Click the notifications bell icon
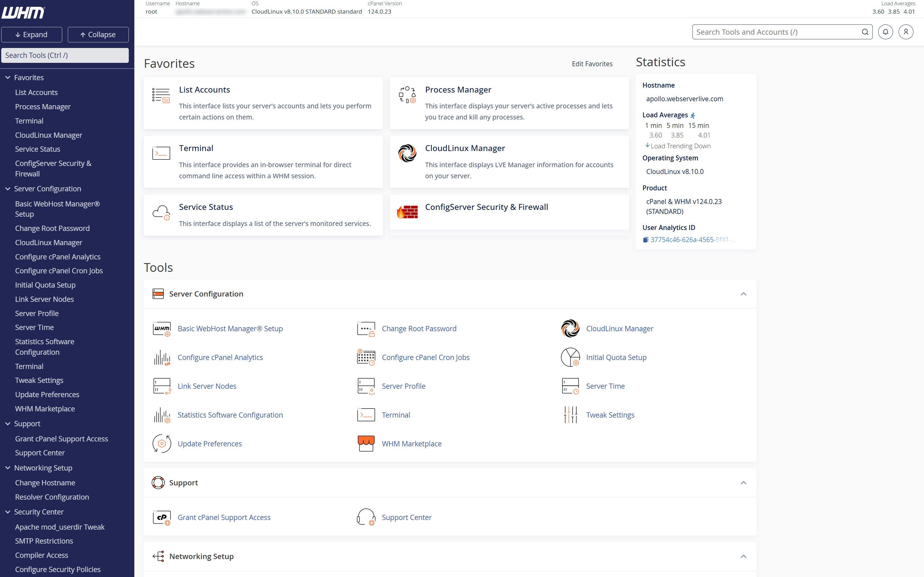The width and height of the screenshot is (924, 577). pyautogui.click(x=885, y=32)
